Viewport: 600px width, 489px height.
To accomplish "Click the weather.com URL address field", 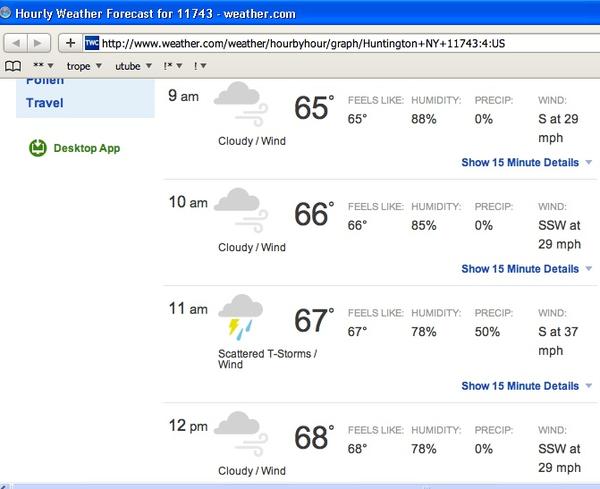I will coord(344,43).
